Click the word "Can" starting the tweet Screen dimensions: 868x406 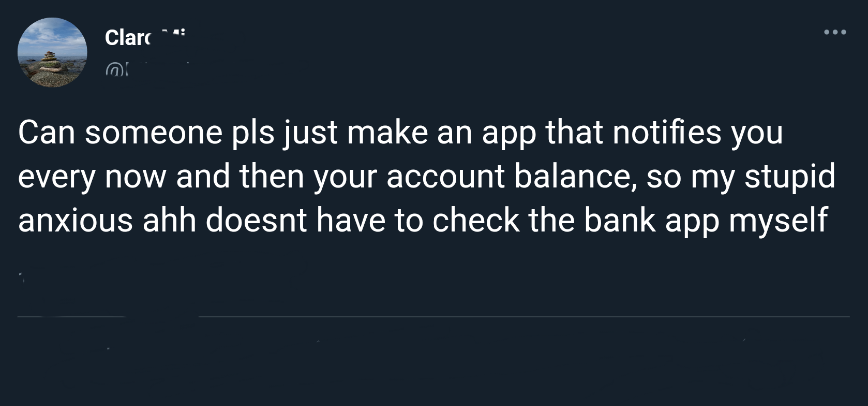click(x=47, y=133)
